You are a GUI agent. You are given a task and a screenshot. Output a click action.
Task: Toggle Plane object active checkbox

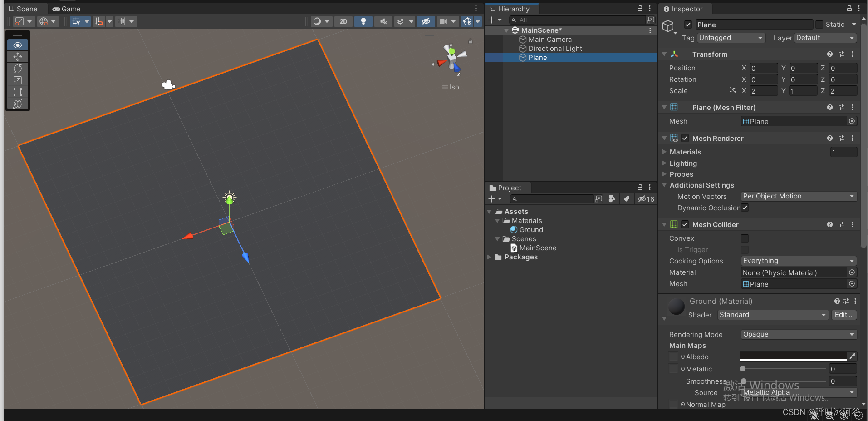pyautogui.click(x=688, y=25)
